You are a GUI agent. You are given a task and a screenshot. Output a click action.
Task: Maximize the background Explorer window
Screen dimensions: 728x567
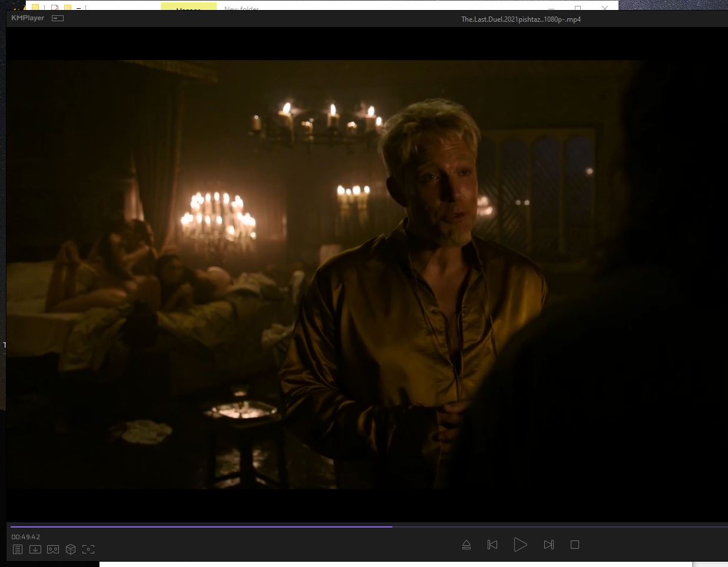coord(578,7)
